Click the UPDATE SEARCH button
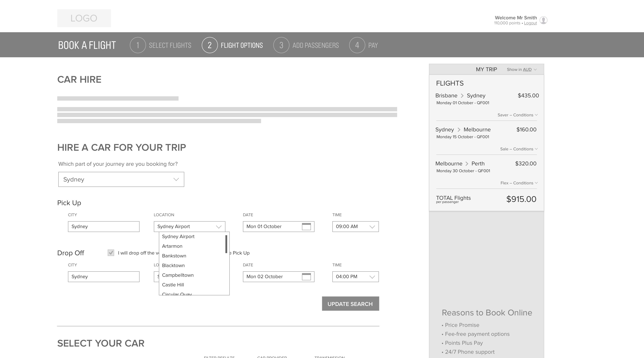This screenshot has height=358, width=644. (350, 304)
